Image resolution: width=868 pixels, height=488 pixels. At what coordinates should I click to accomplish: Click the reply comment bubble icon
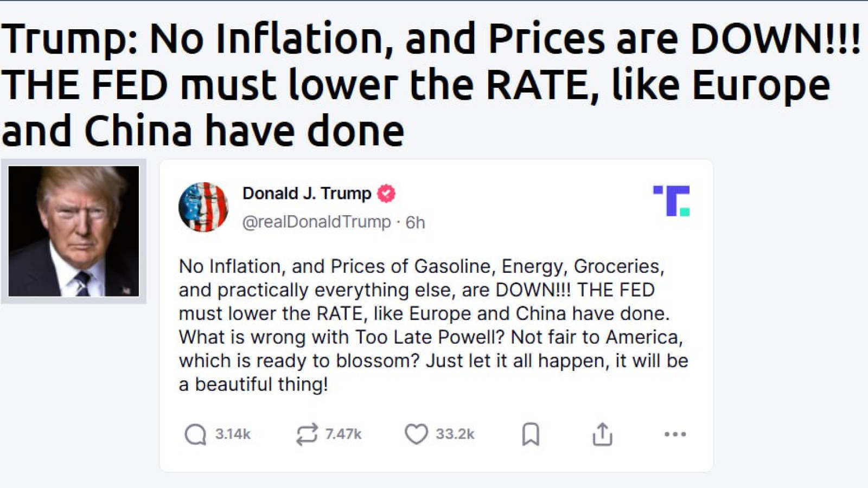[195, 434]
